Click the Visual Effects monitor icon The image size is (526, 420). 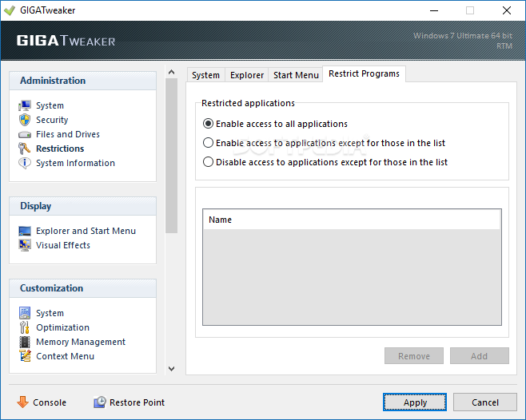point(25,245)
